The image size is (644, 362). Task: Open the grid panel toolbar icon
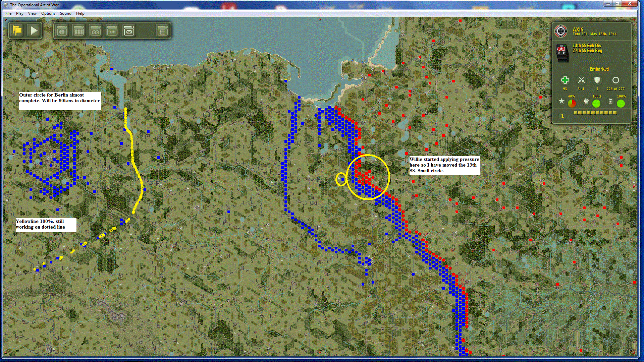coord(79,31)
